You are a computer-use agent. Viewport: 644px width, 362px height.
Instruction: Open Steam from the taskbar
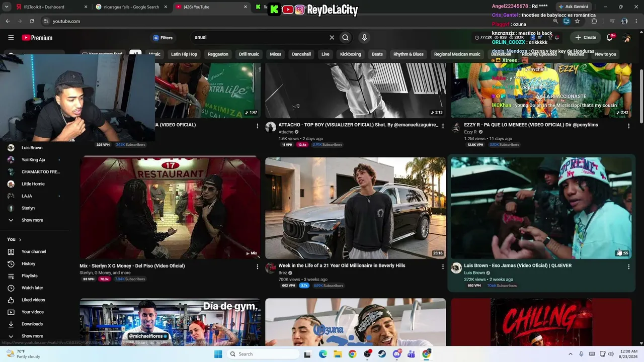(382, 354)
